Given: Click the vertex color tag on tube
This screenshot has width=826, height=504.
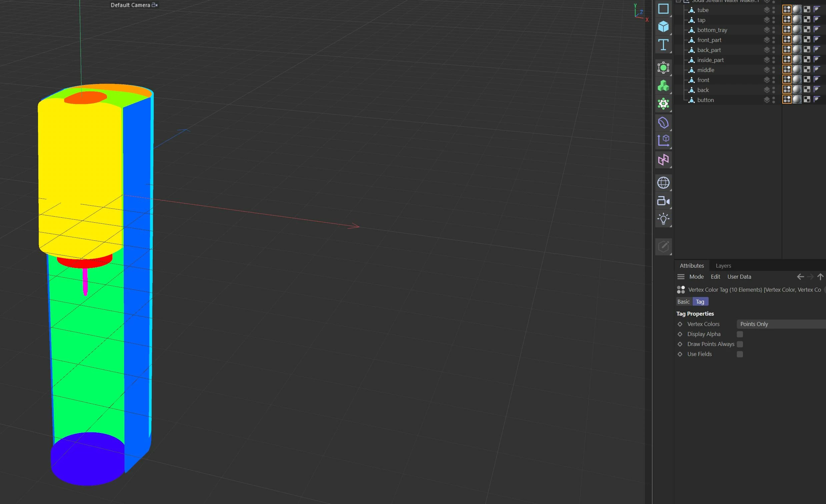Looking at the screenshot, I should pos(787,10).
